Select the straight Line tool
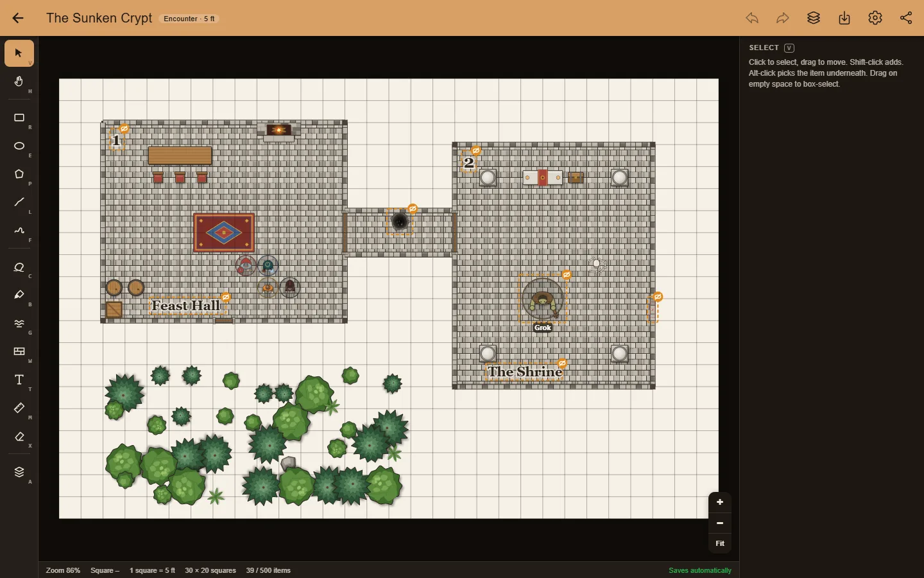This screenshot has width=924, height=578. click(19, 202)
